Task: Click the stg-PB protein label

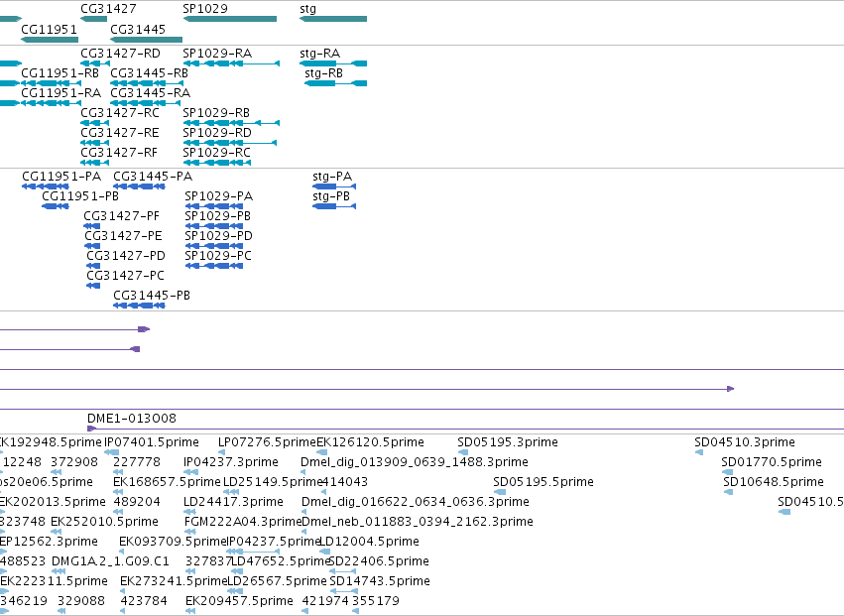Action: click(331, 196)
